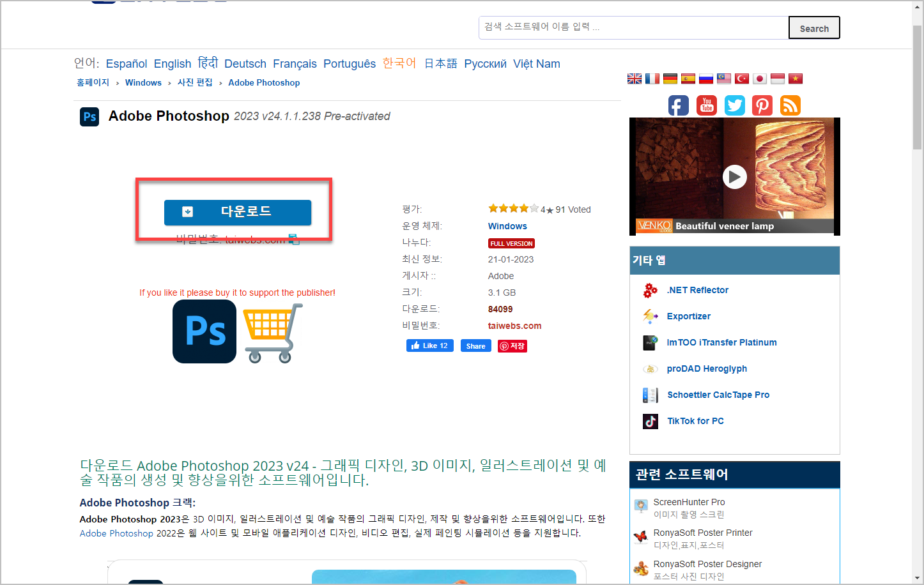The width and height of the screenshot is (924, 585).
Task: Select the TikTok for PC app icon
Action: [650, 421]
